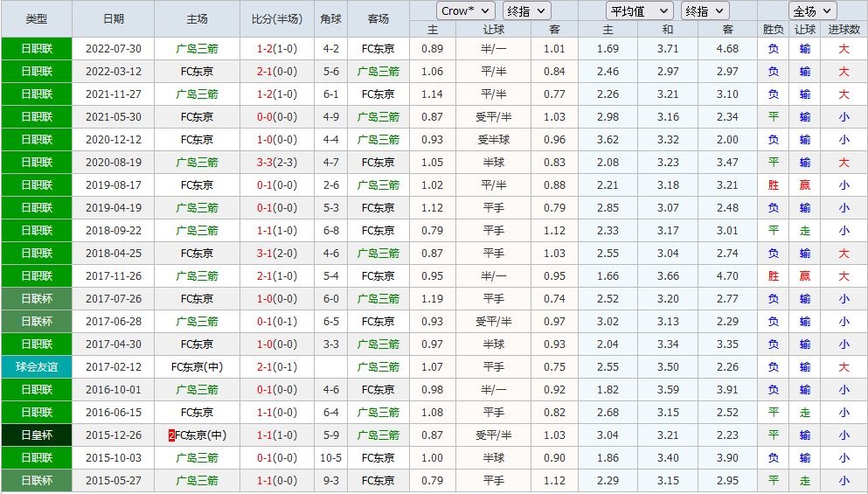
Task: Click goals 大 in the 2020-08-19 row
Action: coord(844,163)
